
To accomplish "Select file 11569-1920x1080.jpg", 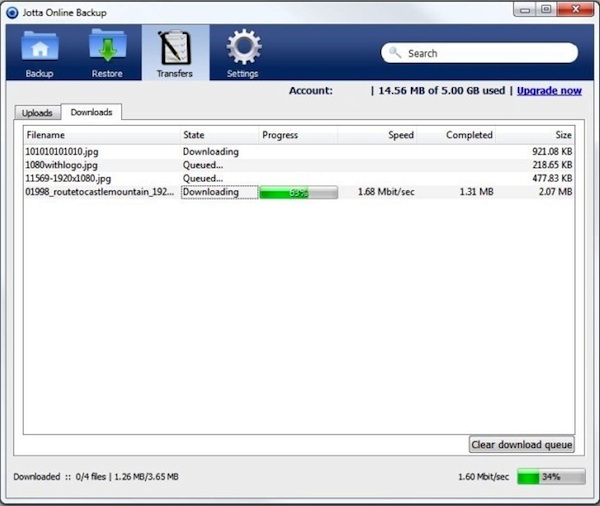I will pos(68,178).
